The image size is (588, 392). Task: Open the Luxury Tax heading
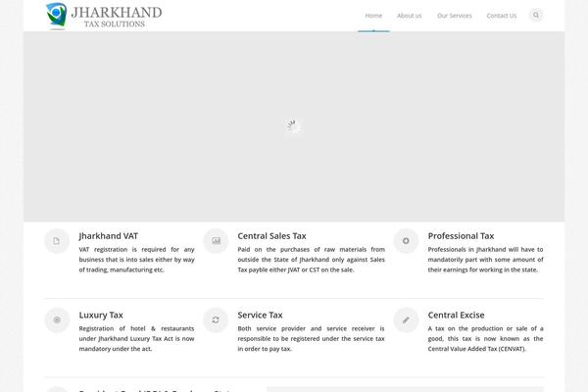(x=101, y=316)
